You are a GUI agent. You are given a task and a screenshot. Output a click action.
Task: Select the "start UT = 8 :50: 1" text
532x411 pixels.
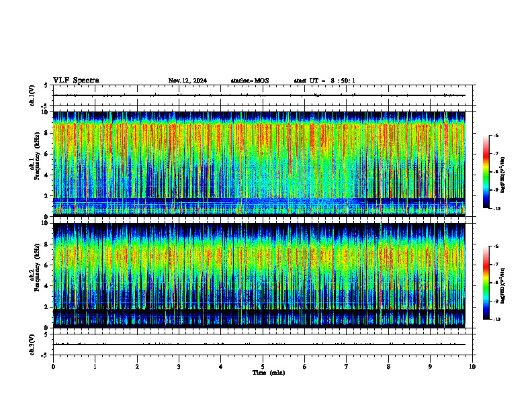point(324,81)
